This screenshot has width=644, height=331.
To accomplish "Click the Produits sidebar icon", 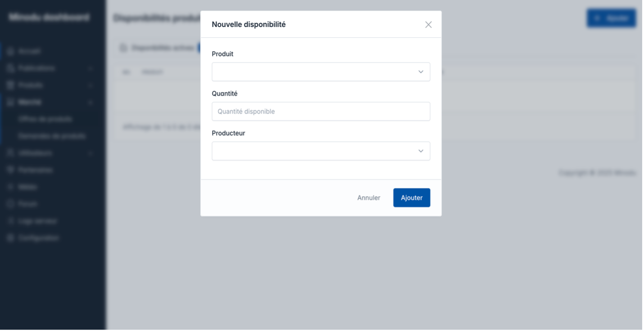I will pyautogui.click(x=11, y=85).
